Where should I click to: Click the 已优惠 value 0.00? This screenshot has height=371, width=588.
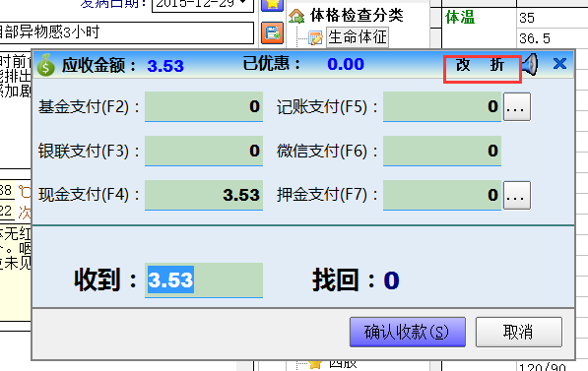pos(346,64)
